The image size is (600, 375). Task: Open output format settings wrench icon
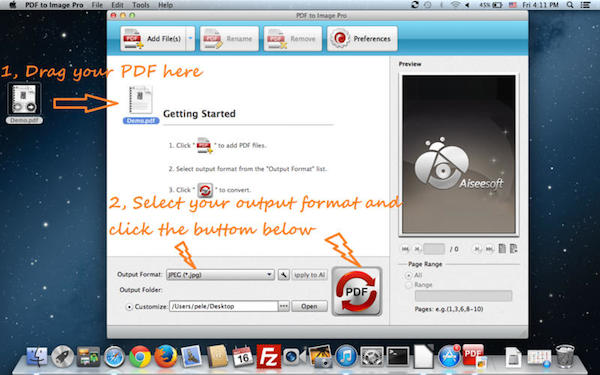coord(284,275)
